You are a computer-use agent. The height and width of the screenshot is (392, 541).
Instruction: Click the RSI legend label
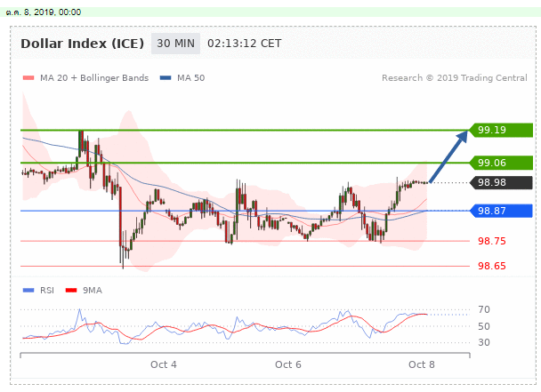[47, 291]
